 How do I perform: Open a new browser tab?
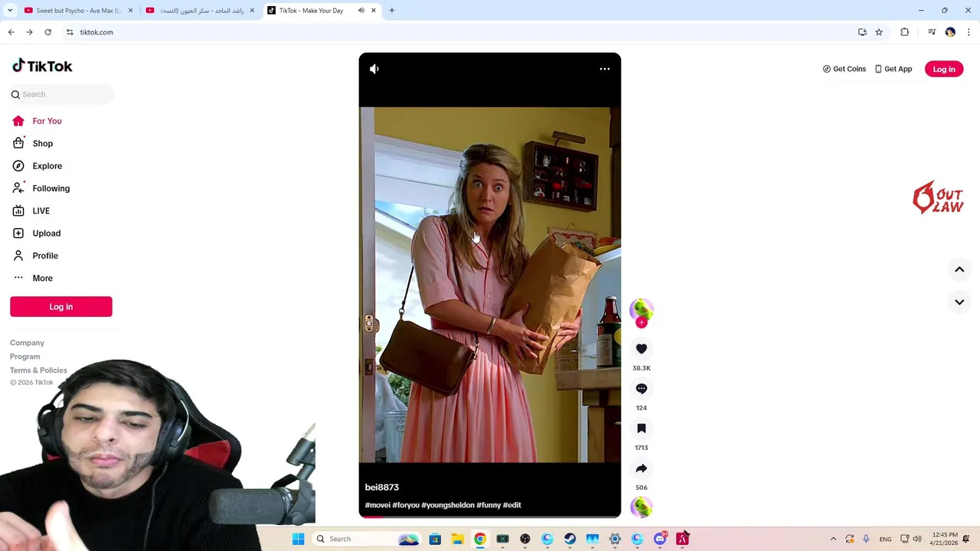(x=392, y=11)
